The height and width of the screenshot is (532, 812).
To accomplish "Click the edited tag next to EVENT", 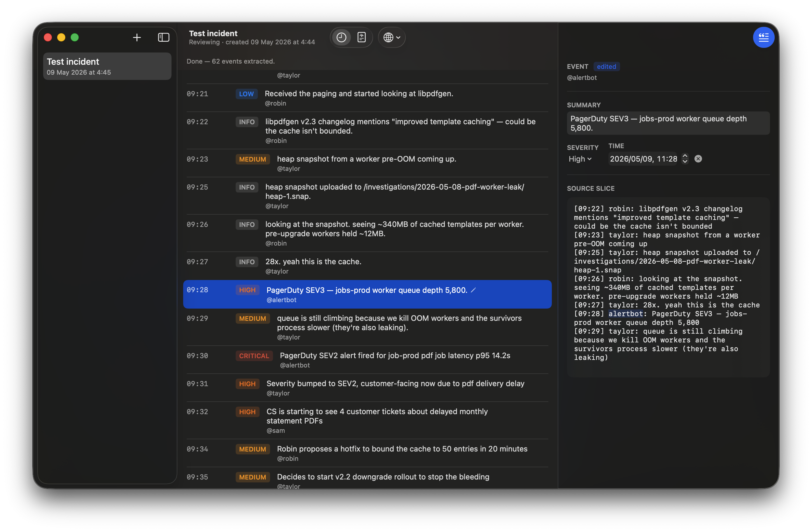I will [606, 66].
